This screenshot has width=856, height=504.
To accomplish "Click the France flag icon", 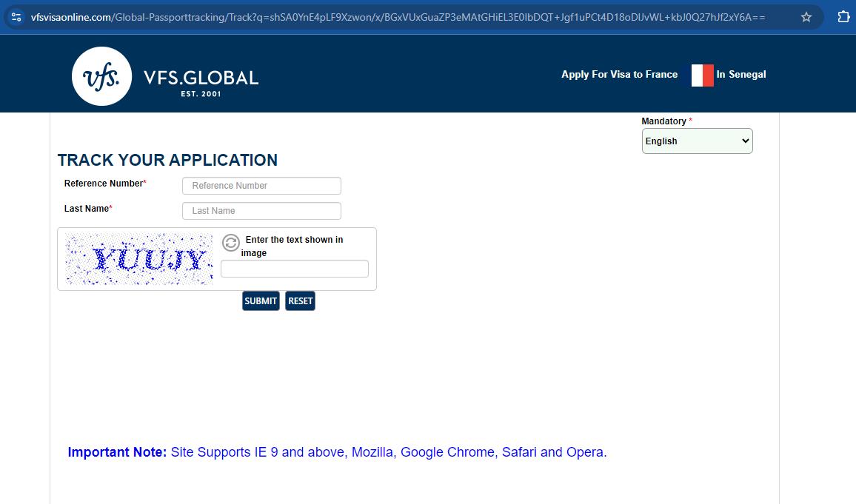I will click(x=701, y=75).
